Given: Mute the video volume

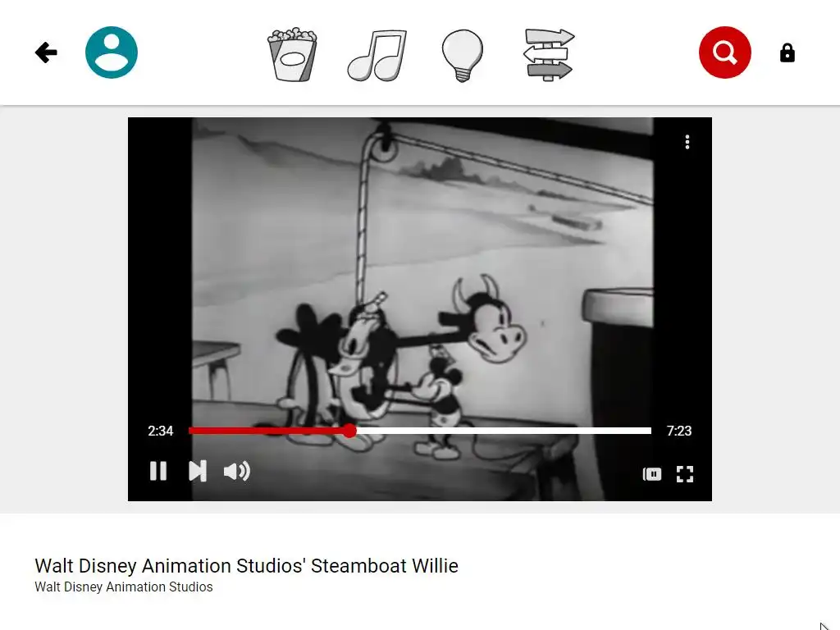Looking at the screenshot, I should 237,472.
